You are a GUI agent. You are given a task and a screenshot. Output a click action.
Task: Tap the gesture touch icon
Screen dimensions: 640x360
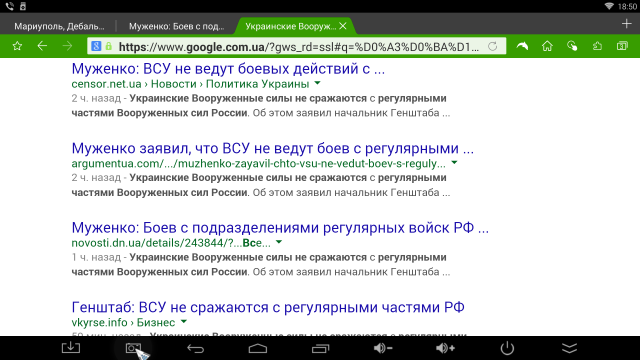coord(572,46)
